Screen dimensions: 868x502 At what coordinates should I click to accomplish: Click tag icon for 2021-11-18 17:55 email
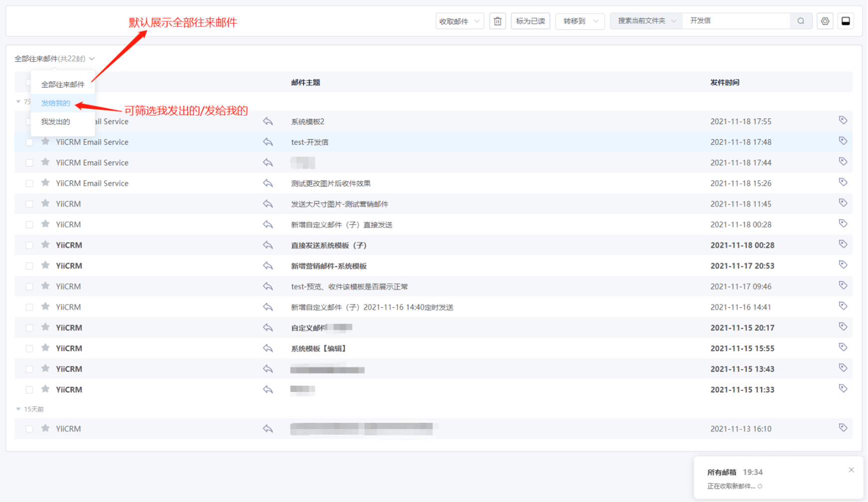click(843, 120)
